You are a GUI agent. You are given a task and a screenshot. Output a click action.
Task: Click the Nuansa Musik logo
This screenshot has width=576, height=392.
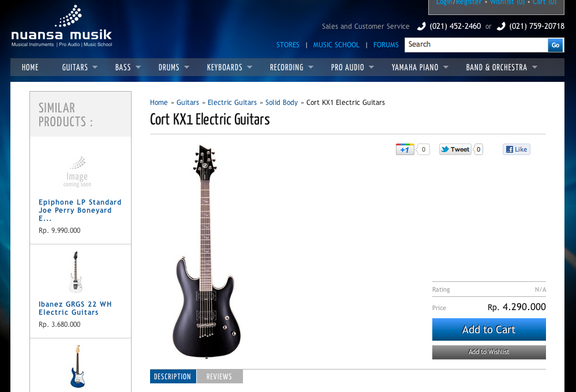(x=61, y=26)
